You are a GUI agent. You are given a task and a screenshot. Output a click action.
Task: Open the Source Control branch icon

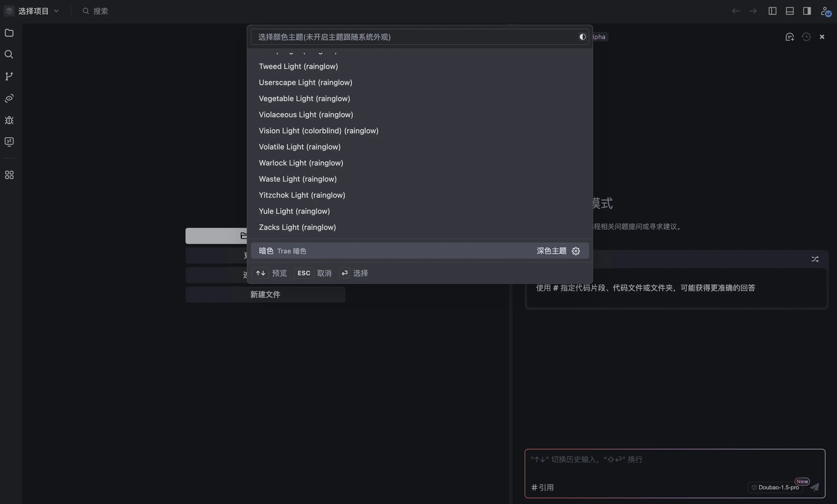point(9,76)
